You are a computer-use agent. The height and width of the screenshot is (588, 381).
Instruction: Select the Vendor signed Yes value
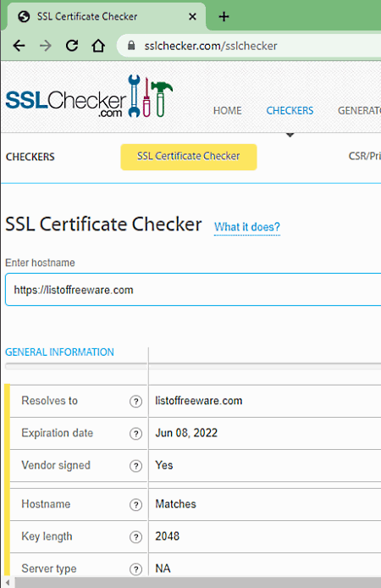coord(164,465)
